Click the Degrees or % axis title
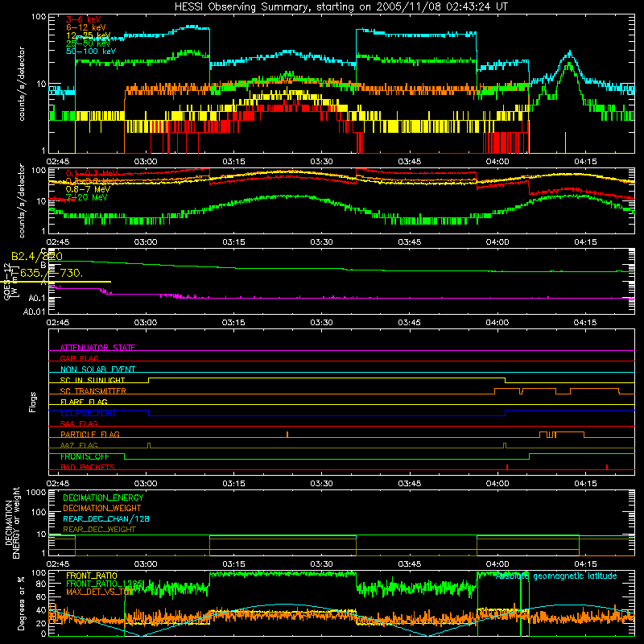The height and width of the screenshot is (644, 644). point(21,603)
